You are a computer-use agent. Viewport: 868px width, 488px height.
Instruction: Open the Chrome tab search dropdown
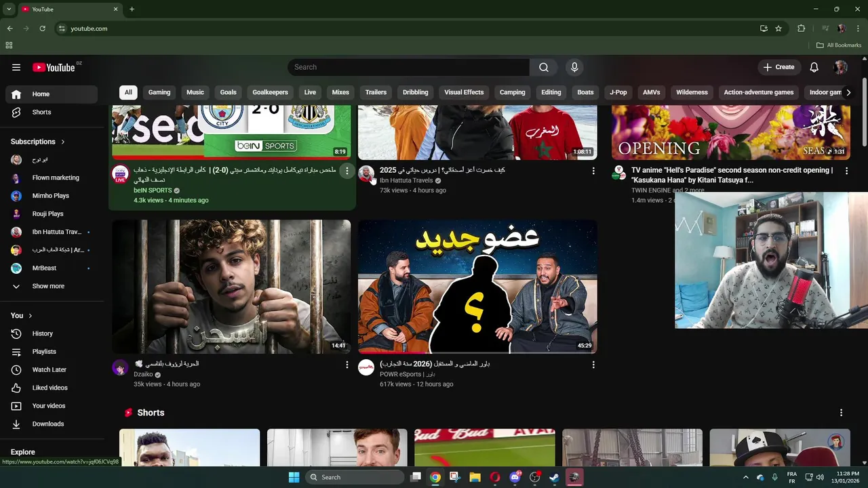click(x=9, y=9)
